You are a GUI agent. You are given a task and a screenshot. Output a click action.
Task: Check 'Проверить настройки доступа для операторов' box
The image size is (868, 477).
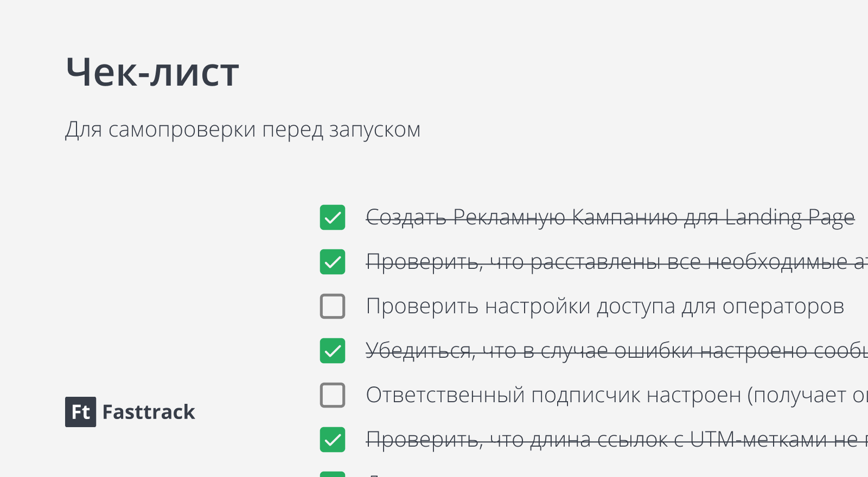(333, 306)
